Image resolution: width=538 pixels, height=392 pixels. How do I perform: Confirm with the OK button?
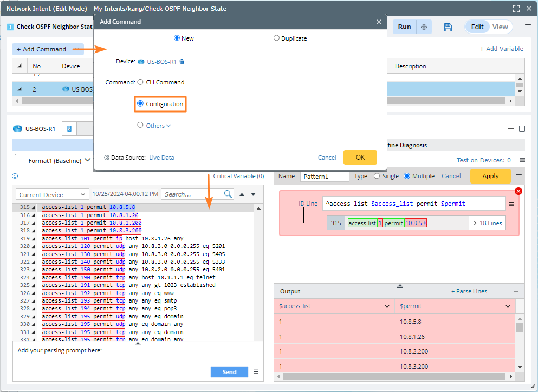360,158
